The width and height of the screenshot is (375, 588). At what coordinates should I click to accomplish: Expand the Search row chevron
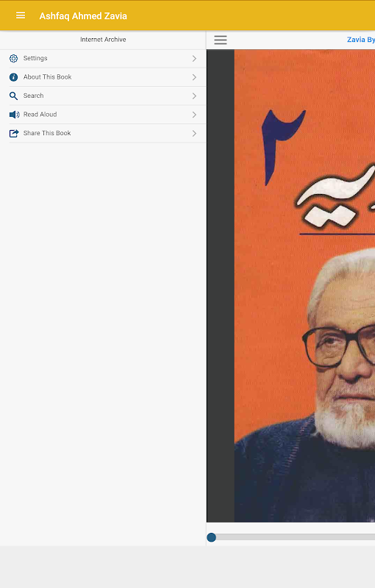[x=194, y=96]
